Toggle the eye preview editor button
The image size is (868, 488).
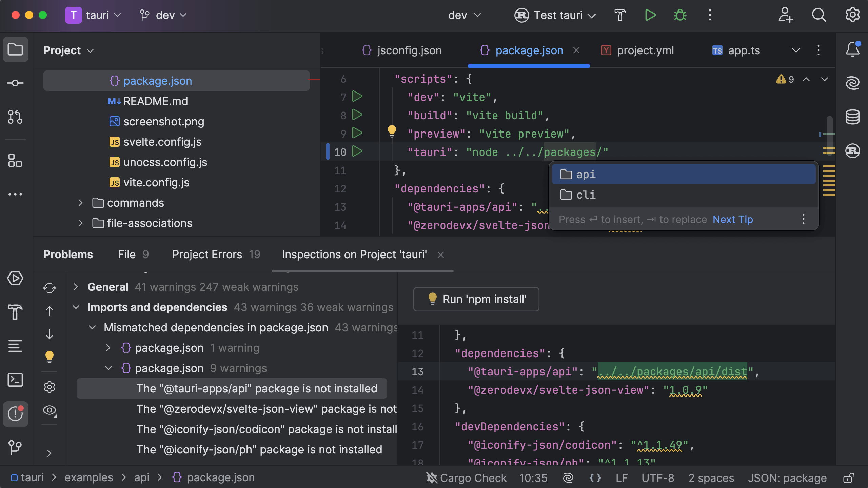[x=50, y=410]
